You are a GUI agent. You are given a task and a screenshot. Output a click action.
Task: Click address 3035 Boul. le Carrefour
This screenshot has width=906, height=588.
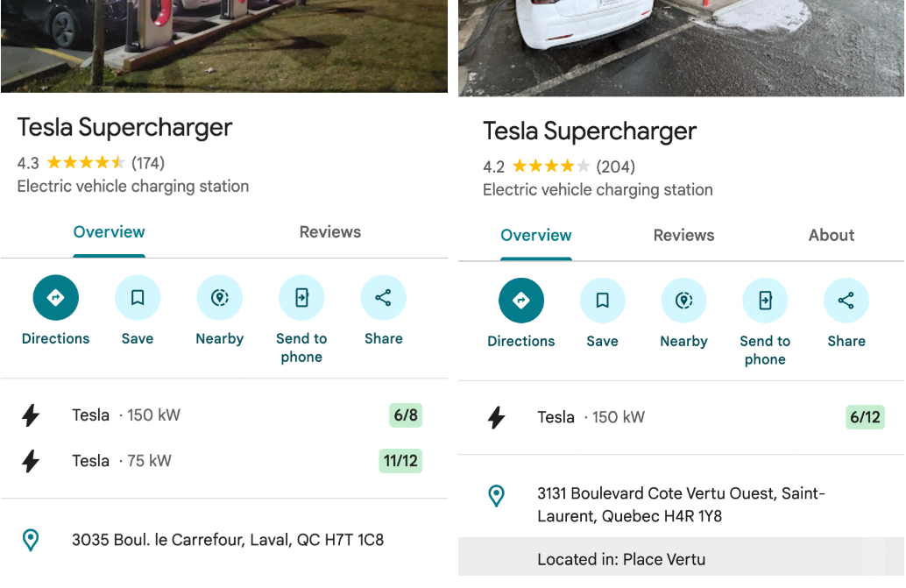pyautogui.click(x=228, y=540)
